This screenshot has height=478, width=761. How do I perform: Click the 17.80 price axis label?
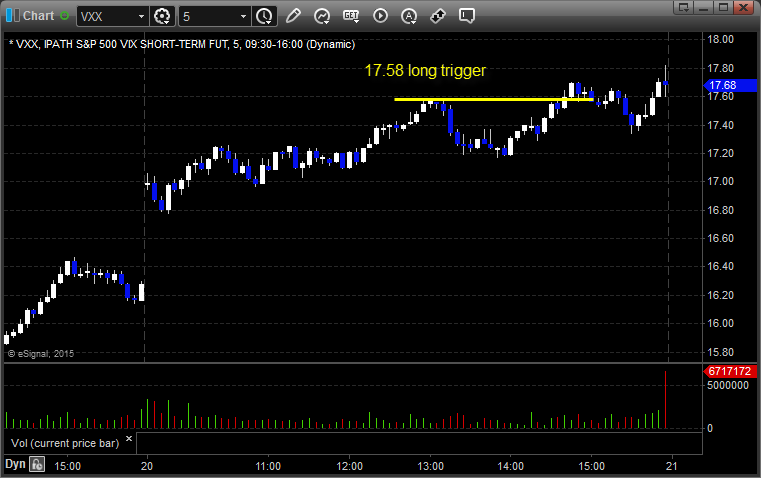(721, 68)
